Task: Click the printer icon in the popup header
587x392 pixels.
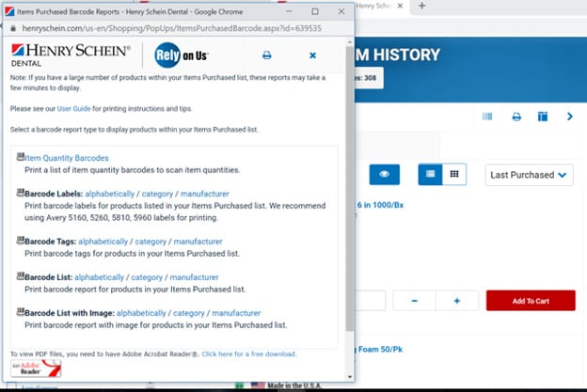Action: [266, 55]
